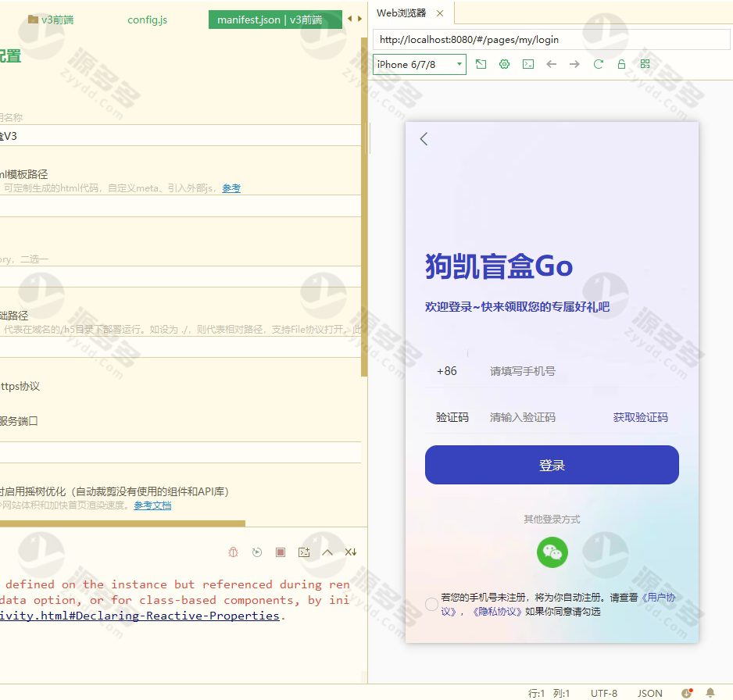Collapse the console panel with up chevron
The image size is (733, 700).
tap(327, 552)
